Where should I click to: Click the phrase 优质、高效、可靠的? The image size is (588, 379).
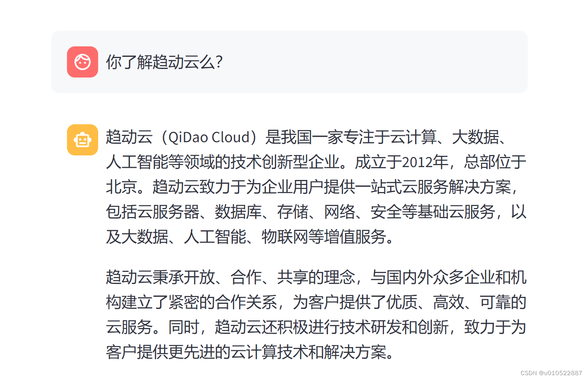pos(456,302)
